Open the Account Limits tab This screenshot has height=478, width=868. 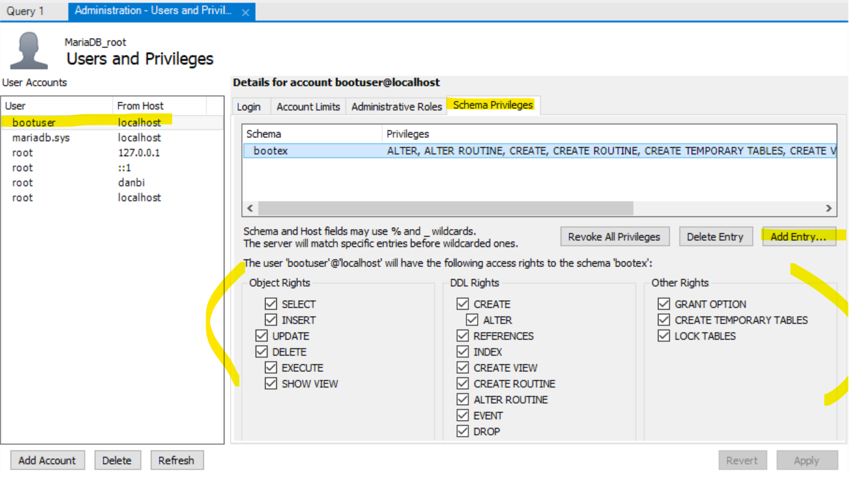(308, 107)
